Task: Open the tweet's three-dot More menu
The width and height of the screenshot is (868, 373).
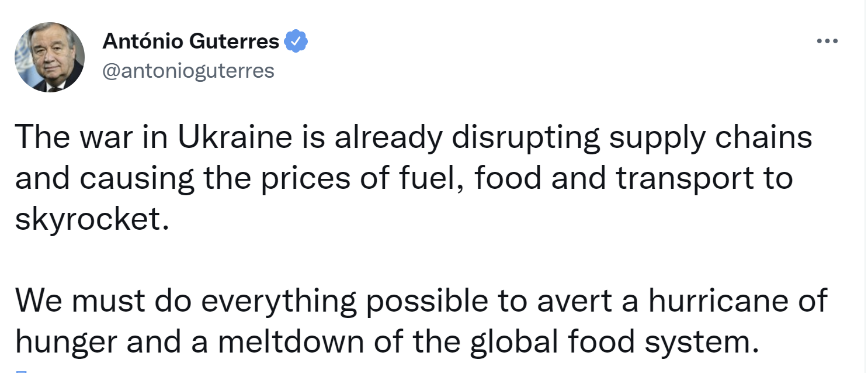Action: point(827,42)
